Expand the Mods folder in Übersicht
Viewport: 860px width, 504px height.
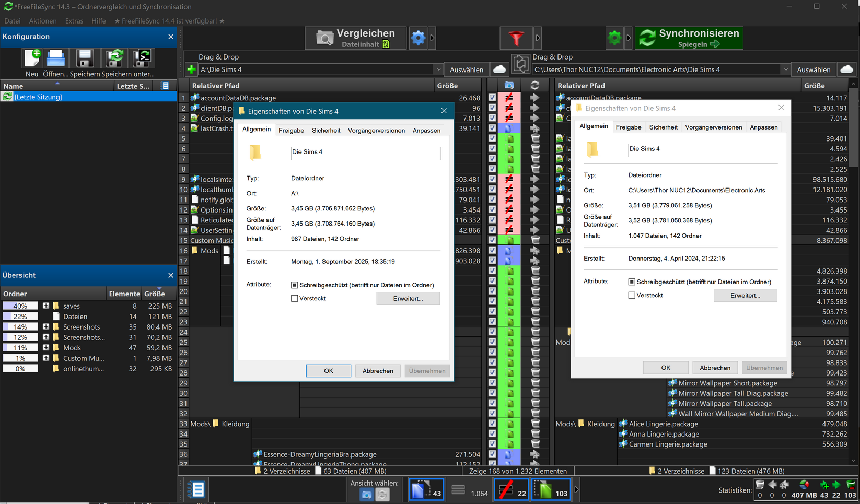pos(46,348)
